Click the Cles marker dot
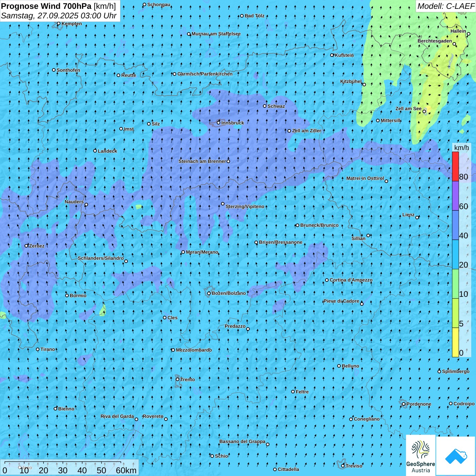 point(165,318)
